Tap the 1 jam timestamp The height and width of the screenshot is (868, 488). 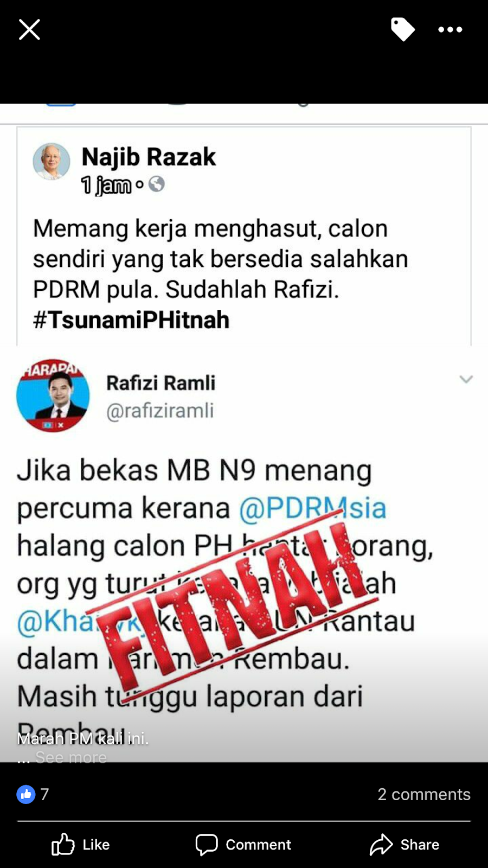click(x=106, y=185)
